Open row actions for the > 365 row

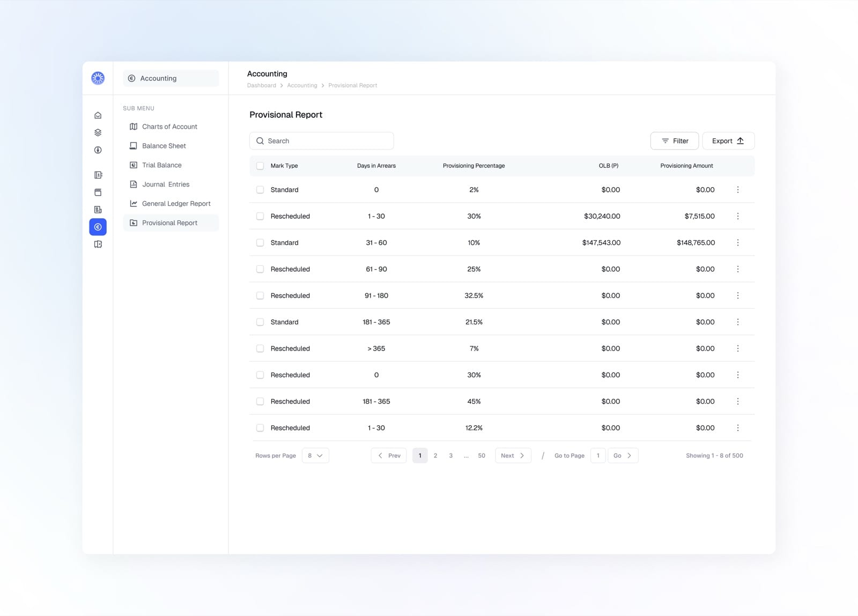(x=738, y=348)
